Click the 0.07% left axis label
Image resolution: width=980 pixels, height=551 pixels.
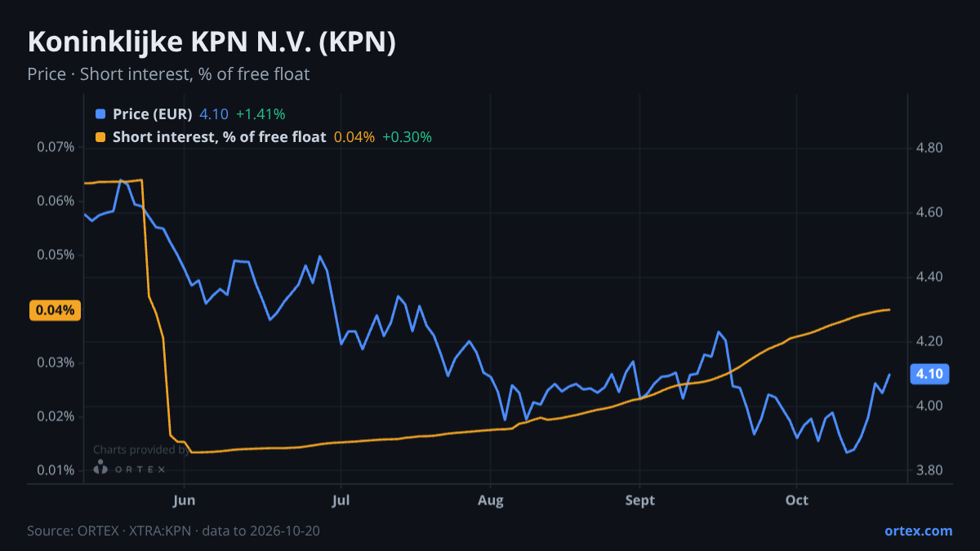click(56, 148)
